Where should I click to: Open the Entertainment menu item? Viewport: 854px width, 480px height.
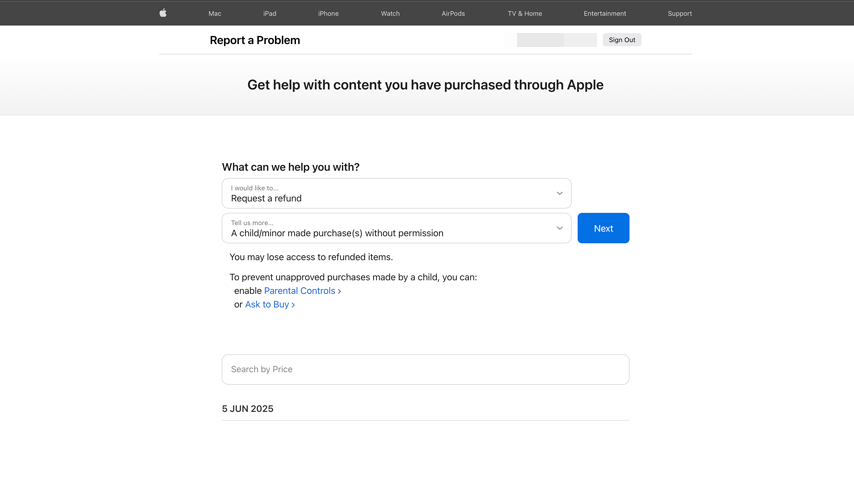click(x=605, y=14)
